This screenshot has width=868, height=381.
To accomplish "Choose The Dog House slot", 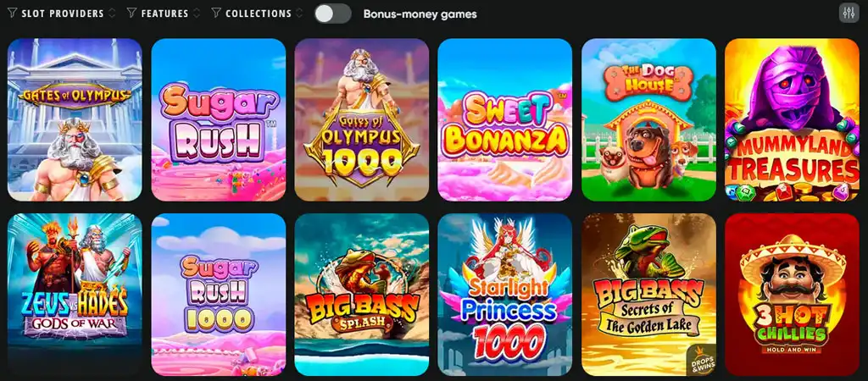I will click(x=648, y=119).
